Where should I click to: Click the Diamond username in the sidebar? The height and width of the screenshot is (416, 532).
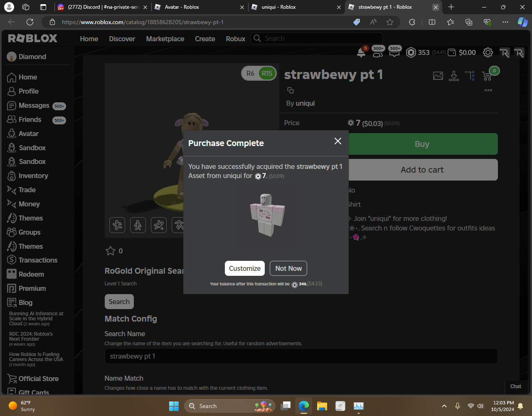tap(32, 57)
